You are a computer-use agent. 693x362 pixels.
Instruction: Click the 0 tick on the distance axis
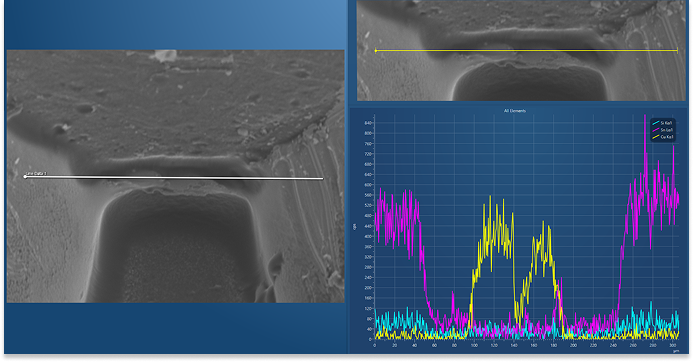click(375, 345)
